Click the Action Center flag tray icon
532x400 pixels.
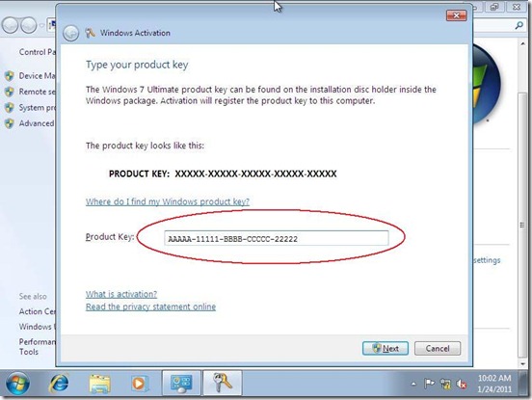[429, 384]
